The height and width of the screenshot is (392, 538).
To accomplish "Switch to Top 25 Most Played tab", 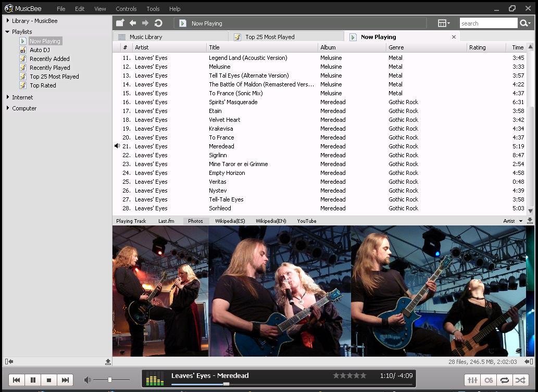I will pyautogui.click(x=286, y=36).
